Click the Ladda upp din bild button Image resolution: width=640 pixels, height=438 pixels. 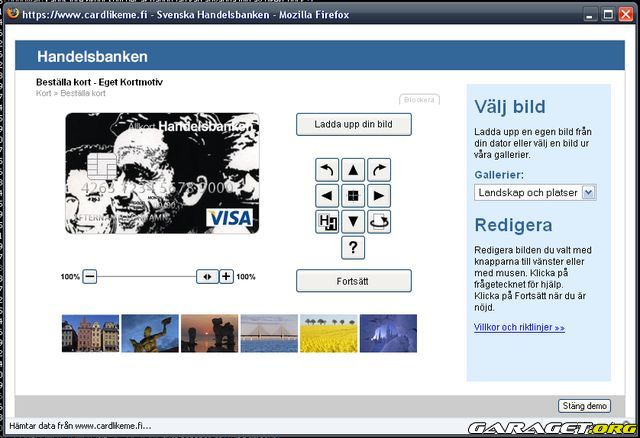[x=353, y=125]
